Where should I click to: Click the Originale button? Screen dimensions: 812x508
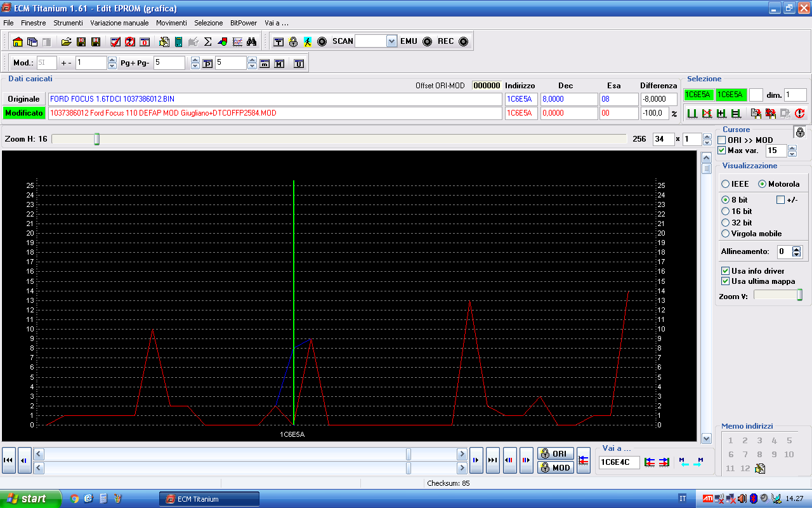pyautogui.click(x=23, y=99)
